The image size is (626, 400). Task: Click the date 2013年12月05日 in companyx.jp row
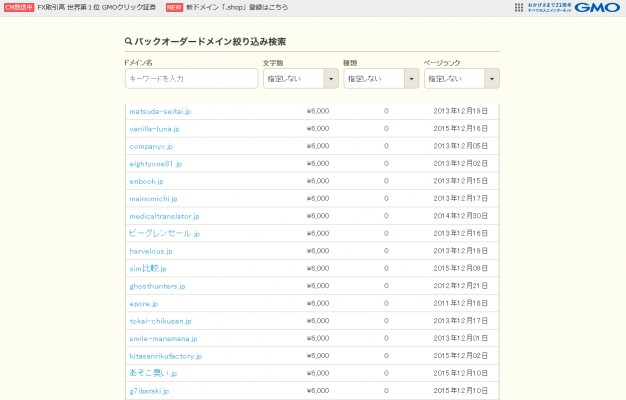461,146
